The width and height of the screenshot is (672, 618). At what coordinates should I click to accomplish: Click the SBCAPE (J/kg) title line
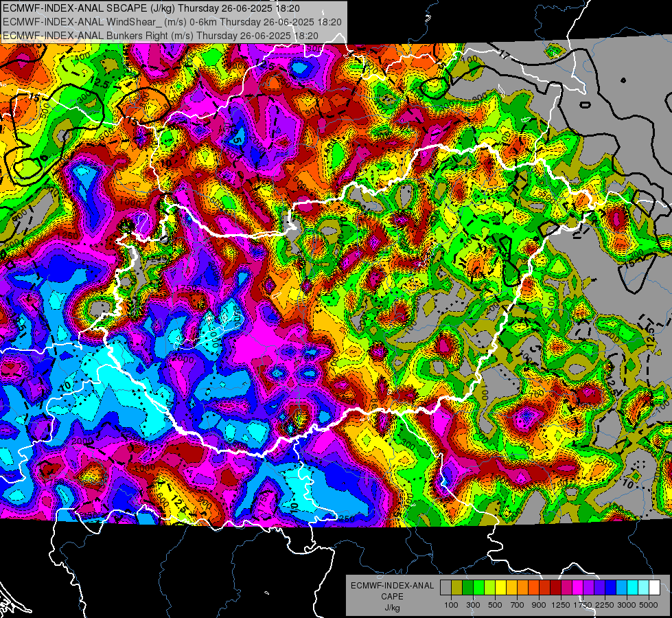tap(151, 8)
